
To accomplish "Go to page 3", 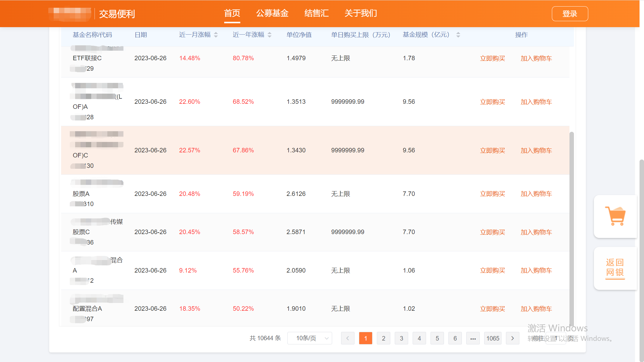I will pyautogui.click(x=401, y=338).
